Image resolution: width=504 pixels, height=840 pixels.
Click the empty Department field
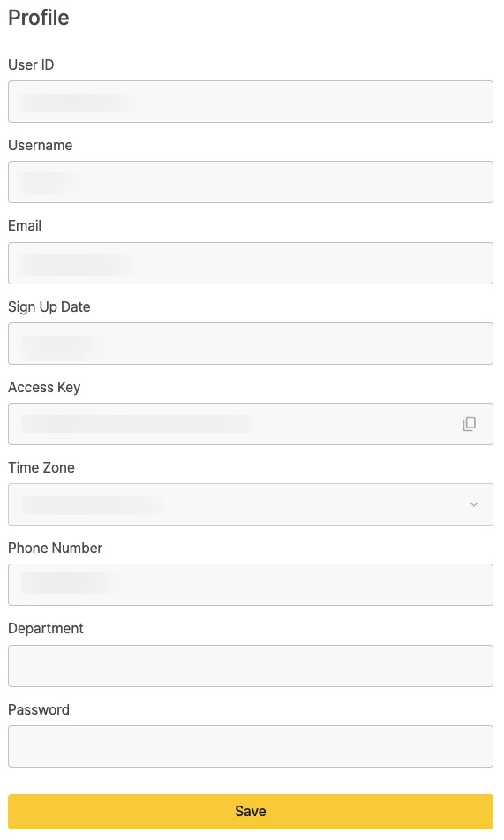click(251, 666)
